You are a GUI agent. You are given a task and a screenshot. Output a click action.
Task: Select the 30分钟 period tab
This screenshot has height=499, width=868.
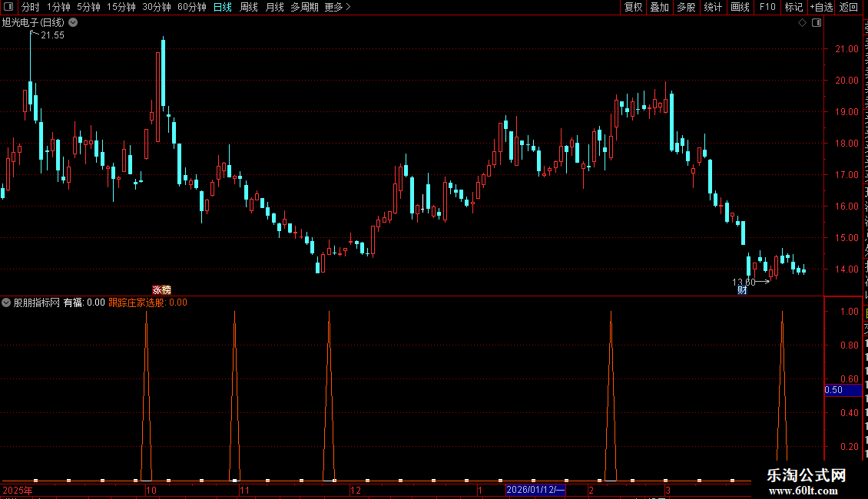tap(157, 7)
